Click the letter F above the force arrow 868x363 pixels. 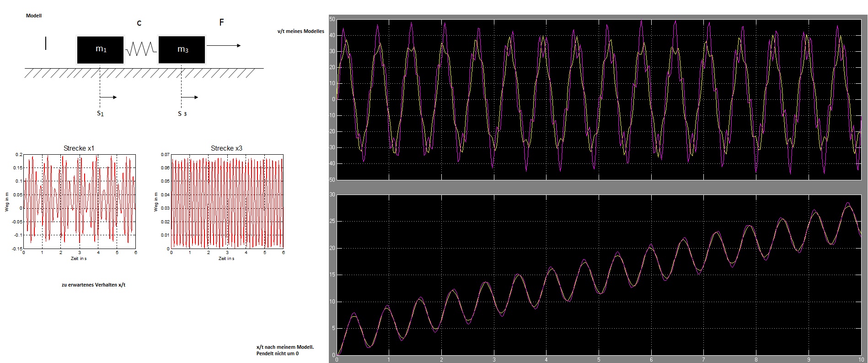click(x=222, y=22)
